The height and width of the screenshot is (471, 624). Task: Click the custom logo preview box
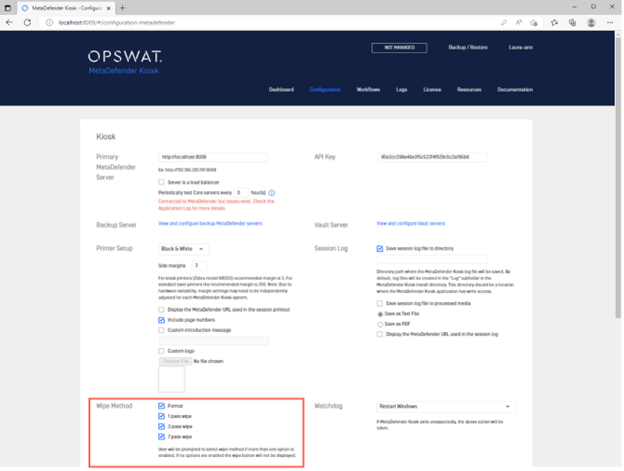tap(172, 380)
